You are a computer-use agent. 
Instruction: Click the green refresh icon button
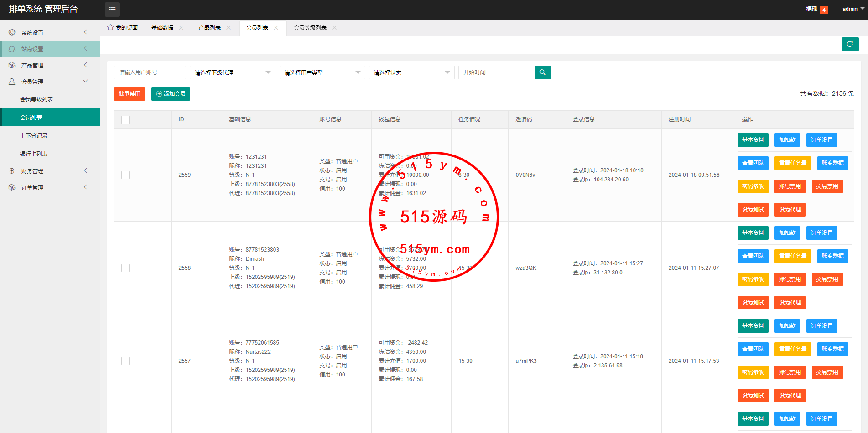pos(850,44)
